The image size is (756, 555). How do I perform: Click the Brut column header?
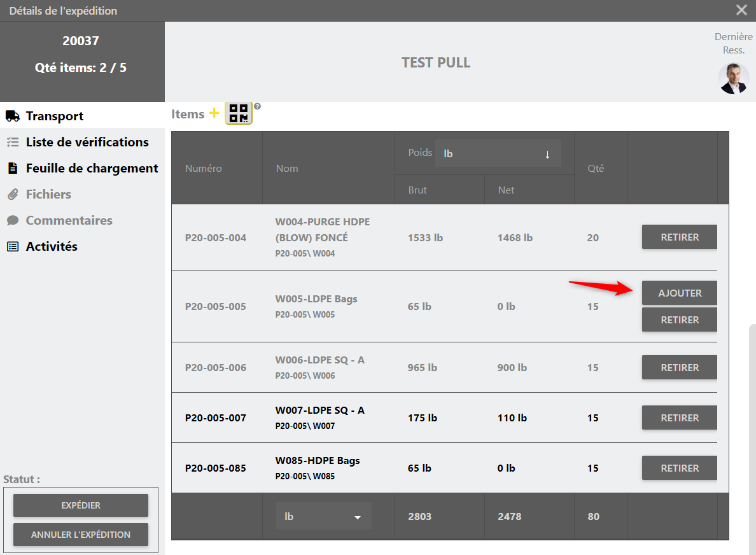417,190
